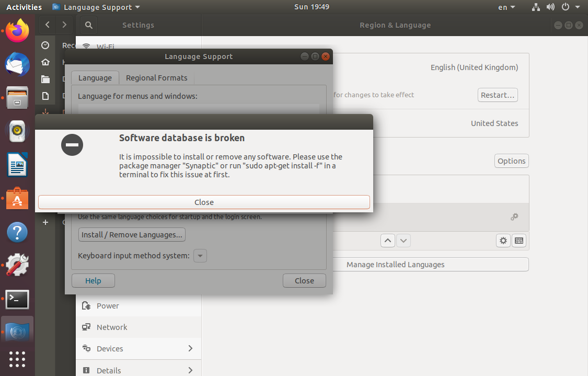Expand Devices in Settings sidebar
This screenshot has width=588, height=376.
point(139,349)
